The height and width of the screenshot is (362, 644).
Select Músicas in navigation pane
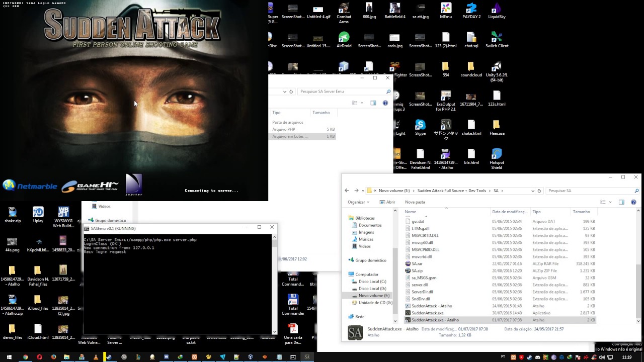(x=366, y=239)
